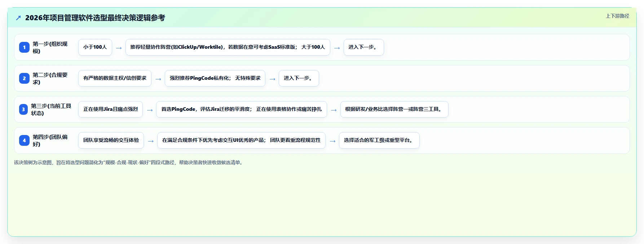Click the blue step 3 number badge
Image resolution: width=644 pixels, height=244 pixels.
23,109
